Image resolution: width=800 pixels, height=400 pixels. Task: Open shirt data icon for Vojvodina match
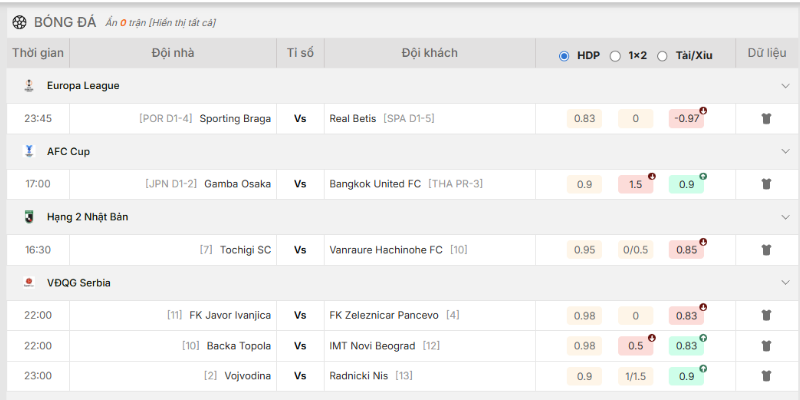[x=766, y=376]
